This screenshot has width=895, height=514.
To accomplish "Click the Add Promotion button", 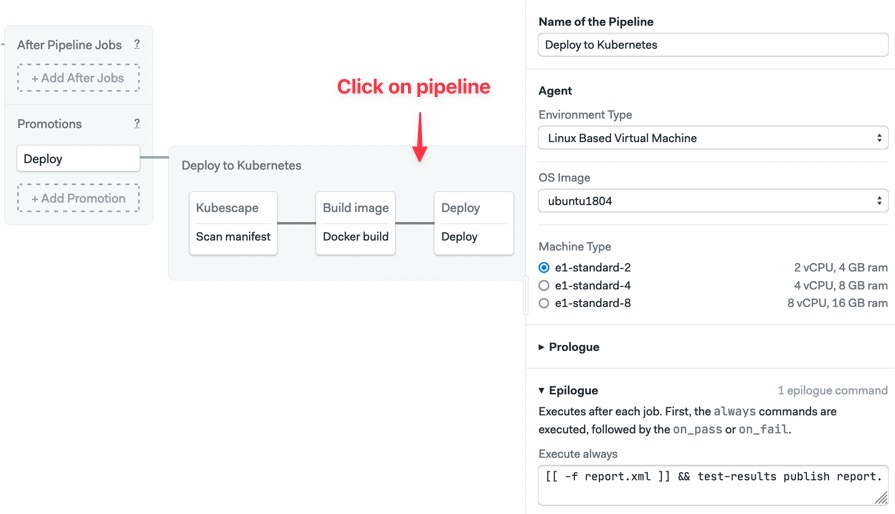I will [78, 198].
